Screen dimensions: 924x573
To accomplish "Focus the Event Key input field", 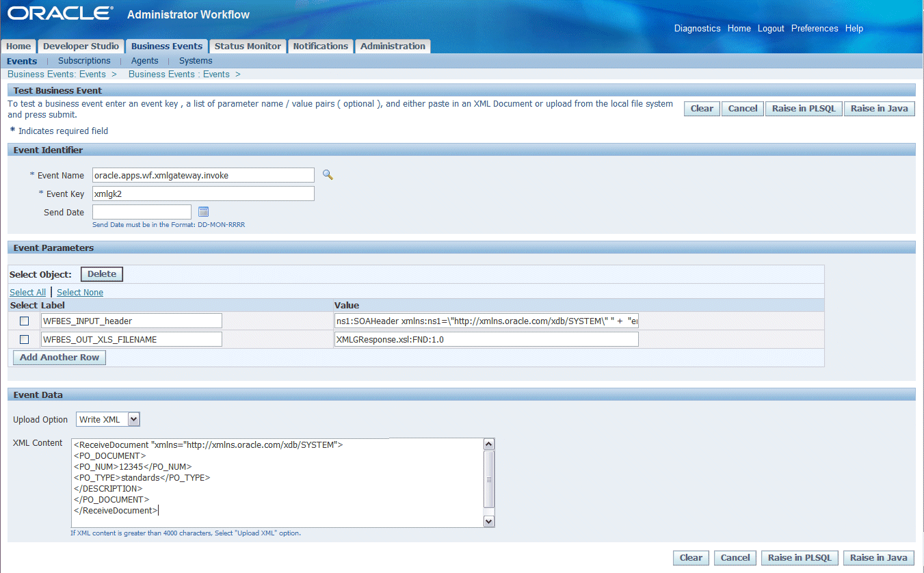I will tap(203, 194).
